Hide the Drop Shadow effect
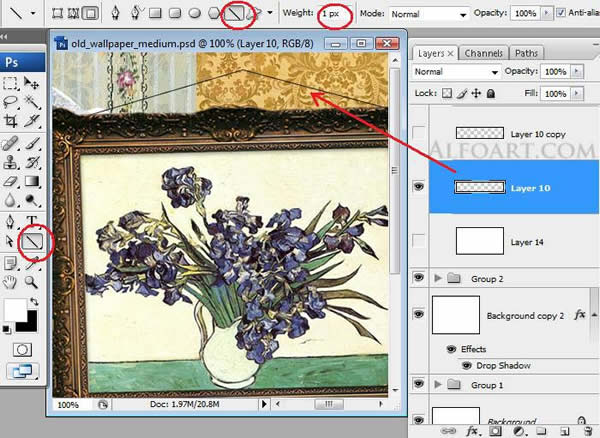Viewport: 600px width, 438px height. pyautogui.click(x=466, y=365)
